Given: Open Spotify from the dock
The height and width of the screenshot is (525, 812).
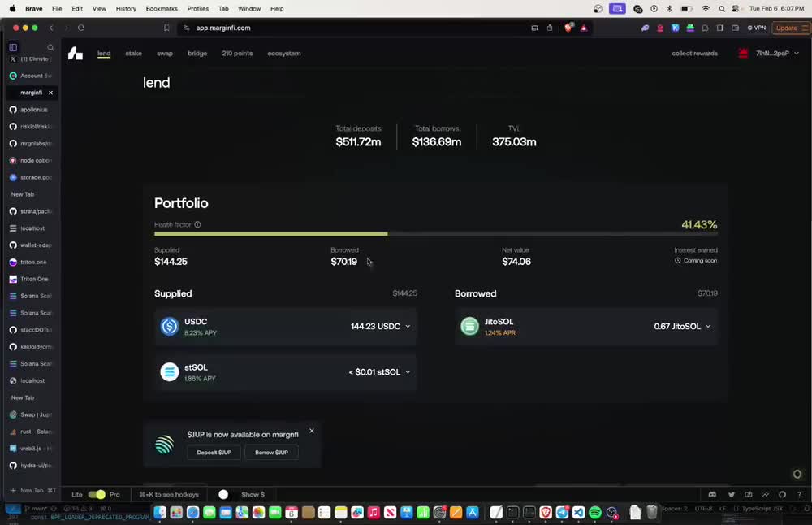Looking at the screenshot, I should coord(595,513).
